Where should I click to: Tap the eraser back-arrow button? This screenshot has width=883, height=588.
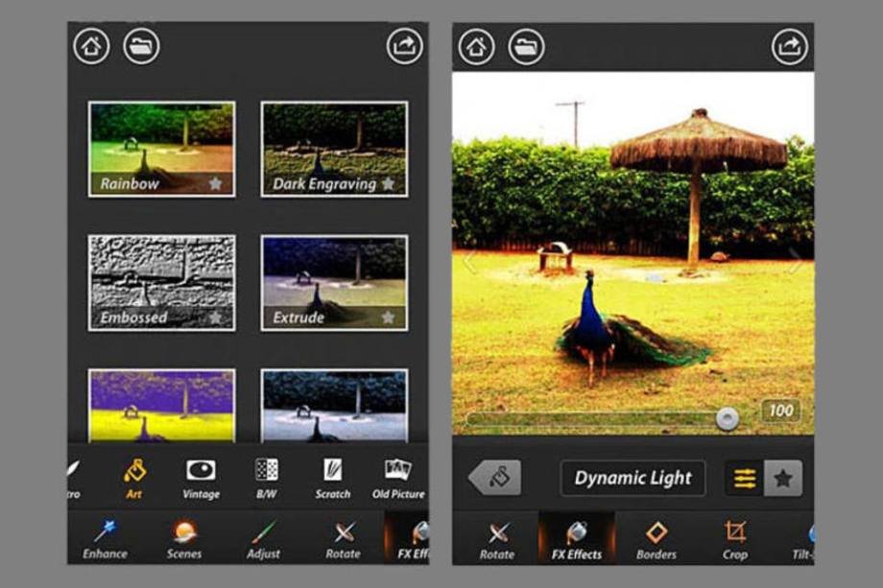pos(495,478)
